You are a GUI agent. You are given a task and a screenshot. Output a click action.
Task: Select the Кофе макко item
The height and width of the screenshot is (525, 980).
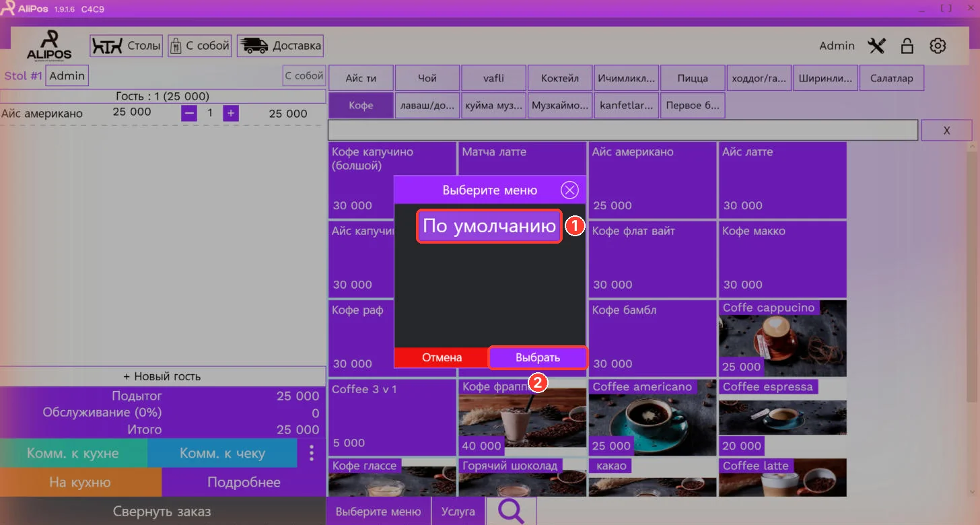[782, 259]
